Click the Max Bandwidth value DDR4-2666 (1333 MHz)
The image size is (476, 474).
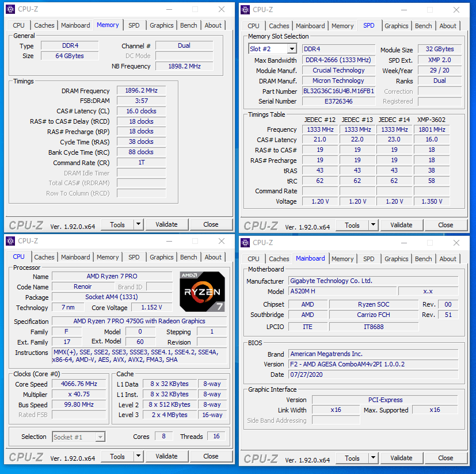click(x=339, y=60)
